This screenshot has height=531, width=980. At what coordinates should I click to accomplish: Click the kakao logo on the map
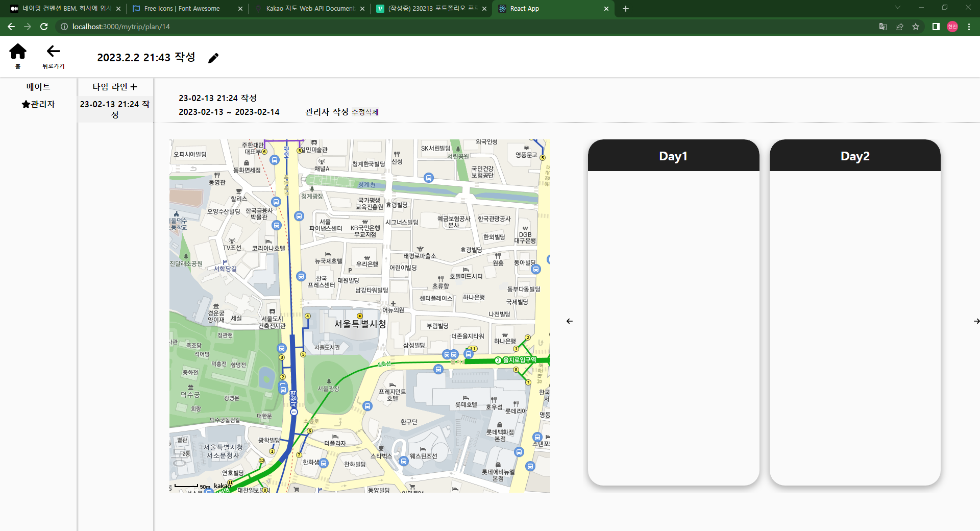tap(222, 486)
